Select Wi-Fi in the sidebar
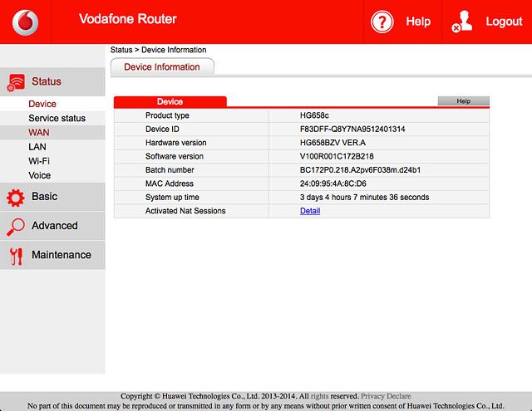The image size is (532, 411). pos(39,161)
